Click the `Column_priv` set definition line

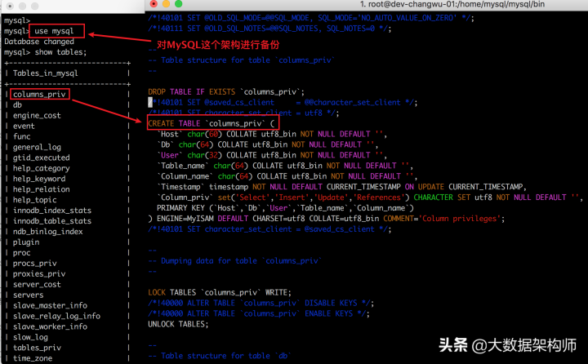coord(370,198)
